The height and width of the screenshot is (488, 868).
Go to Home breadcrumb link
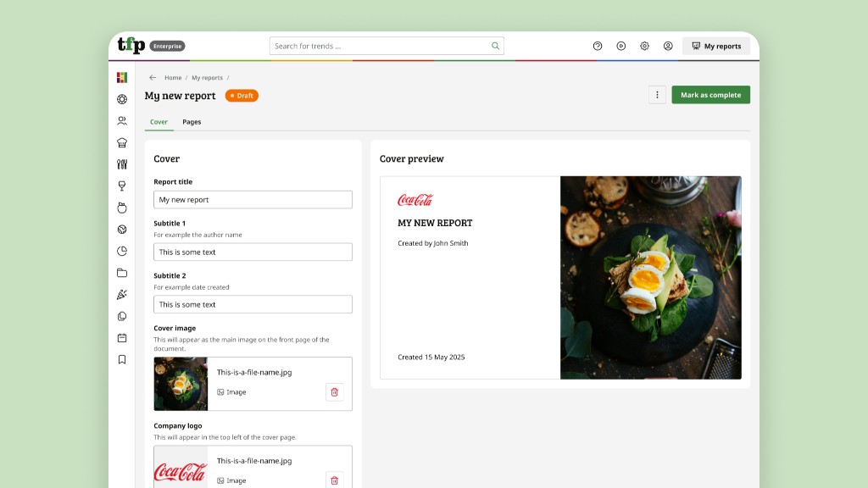[173, 77]
